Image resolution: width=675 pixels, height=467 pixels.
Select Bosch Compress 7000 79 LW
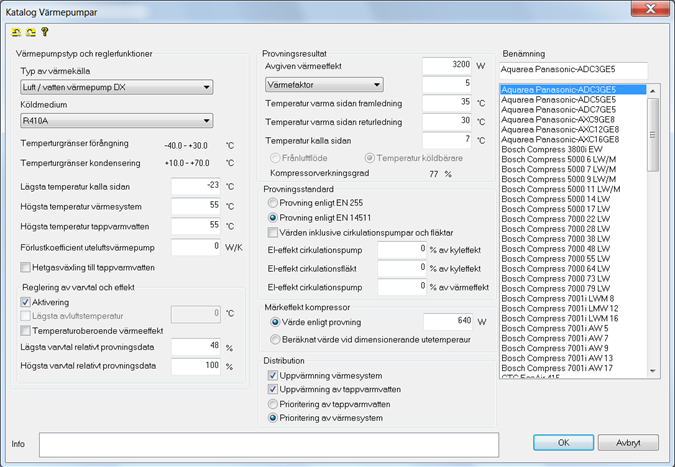click(x=573, y=288)
